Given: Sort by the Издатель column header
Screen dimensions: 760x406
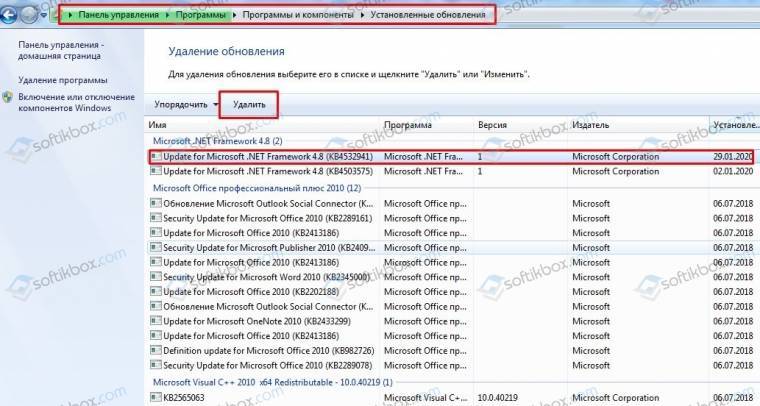Looking at the screenshot, I should tap(639, 125).
